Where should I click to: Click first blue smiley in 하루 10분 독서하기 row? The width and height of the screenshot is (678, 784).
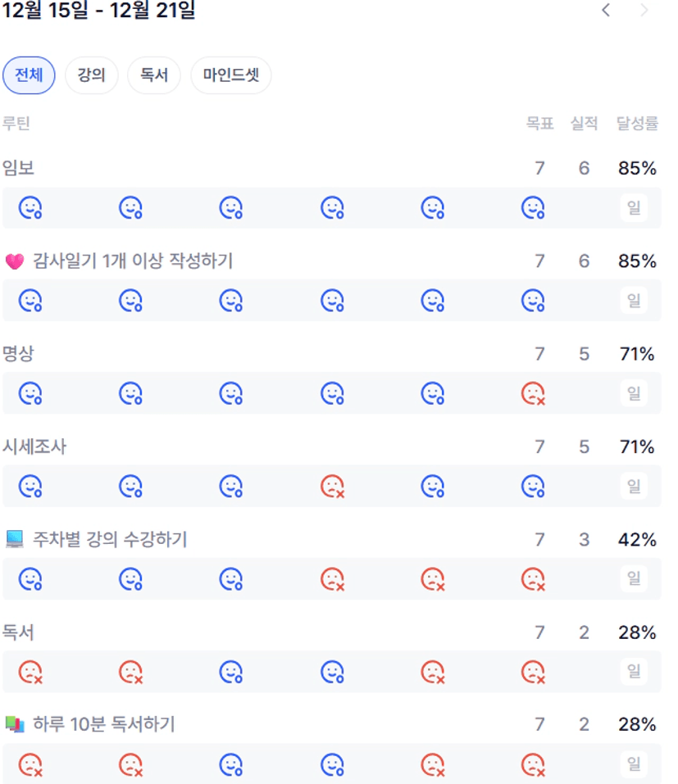tap(231, 765)
